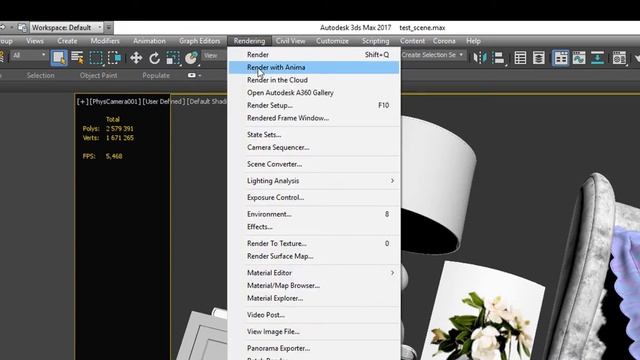Close the Rendering menu

(249, 41)
